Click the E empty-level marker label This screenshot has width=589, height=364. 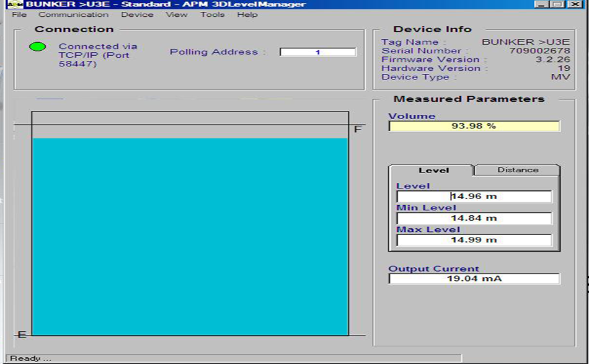pyautogui.click(x=22, y=334)
